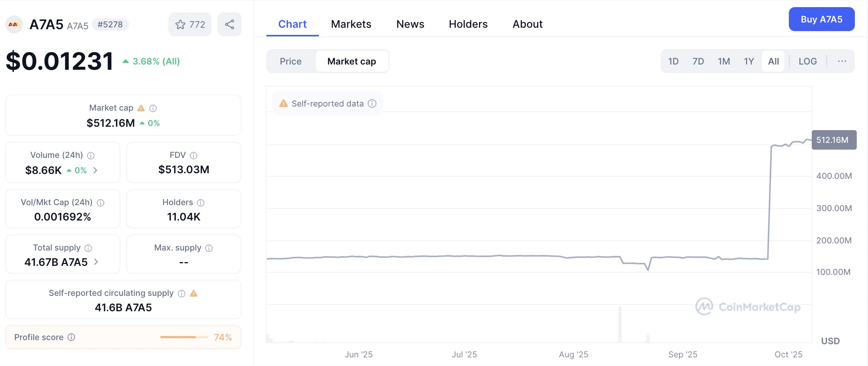Expand Volume (24h) details chevron
The height and width of the screenshot is (366, 868).
(x=96, y=170)
